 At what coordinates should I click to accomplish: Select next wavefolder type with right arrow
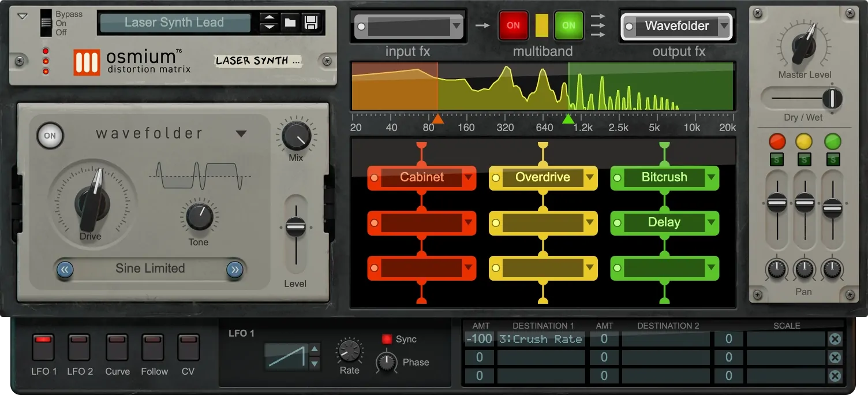pos(234,269)
